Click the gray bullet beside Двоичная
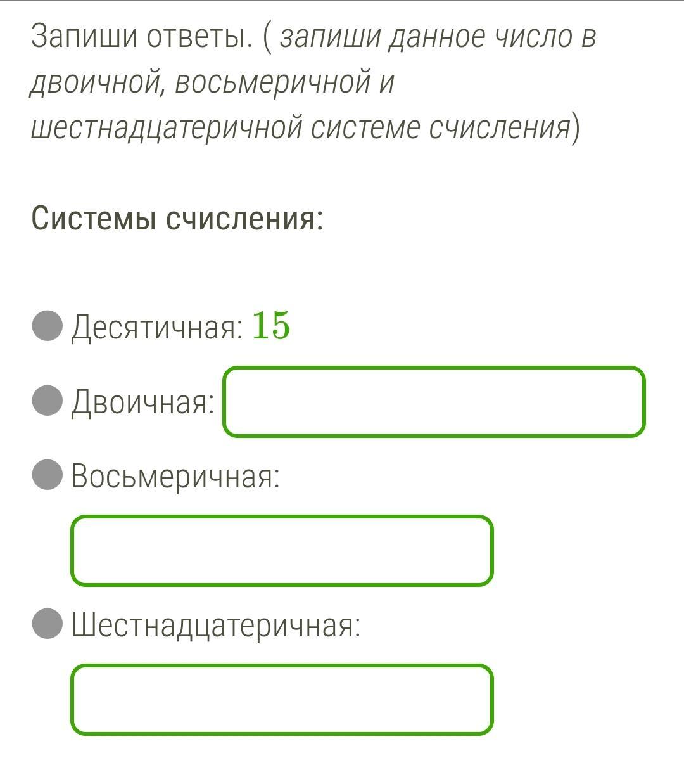This screenshot has width=684, height=784. point(47,401)
